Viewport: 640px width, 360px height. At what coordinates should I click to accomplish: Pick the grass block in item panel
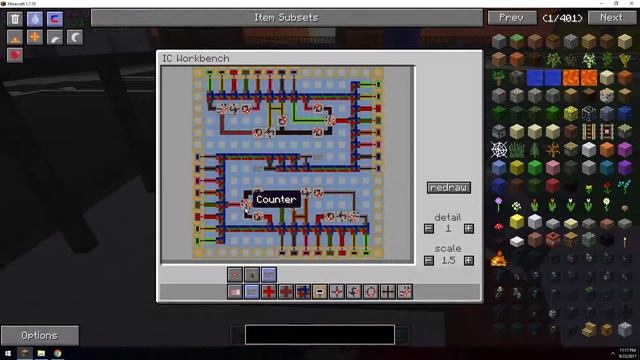pyautogui.click(x=517, y=41)
